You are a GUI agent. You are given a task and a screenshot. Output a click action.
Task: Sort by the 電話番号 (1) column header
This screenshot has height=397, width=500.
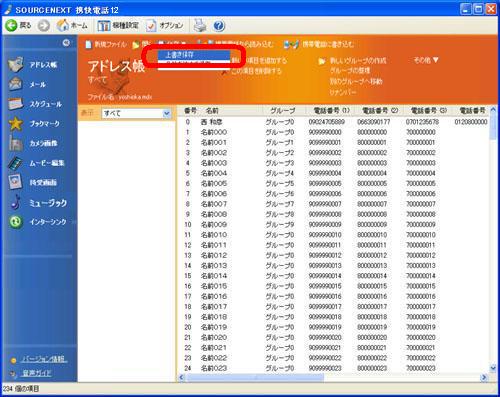pyautogui.click(x=331, y=110)
